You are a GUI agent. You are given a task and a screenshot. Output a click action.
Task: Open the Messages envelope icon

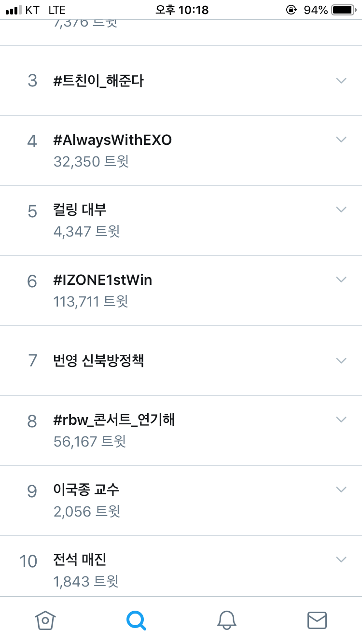tap(317, 620)
